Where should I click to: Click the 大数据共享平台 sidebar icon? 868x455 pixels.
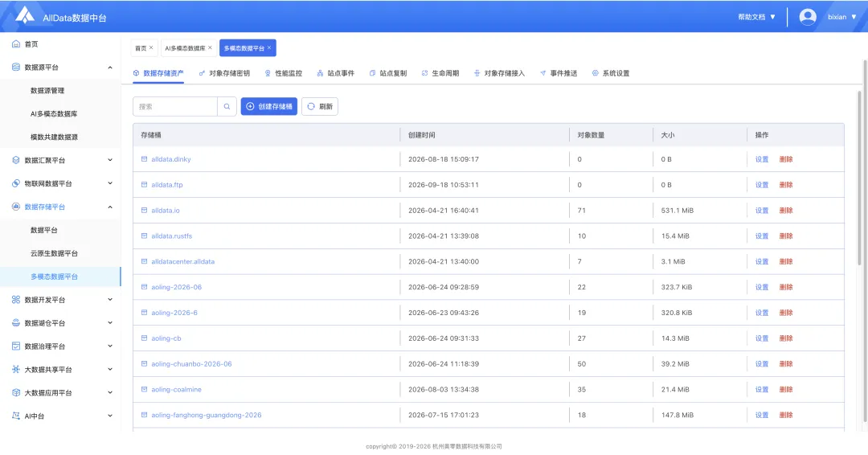click(16, 369)
